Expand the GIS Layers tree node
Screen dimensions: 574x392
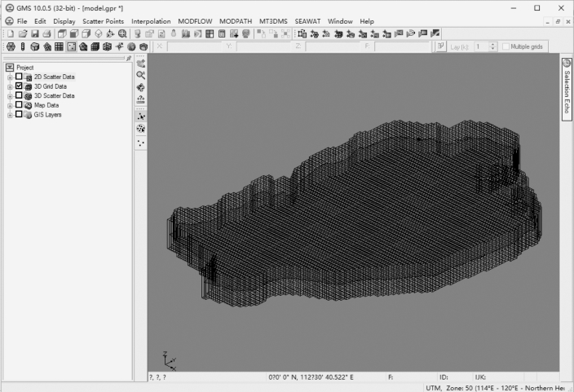coord(9,115)
